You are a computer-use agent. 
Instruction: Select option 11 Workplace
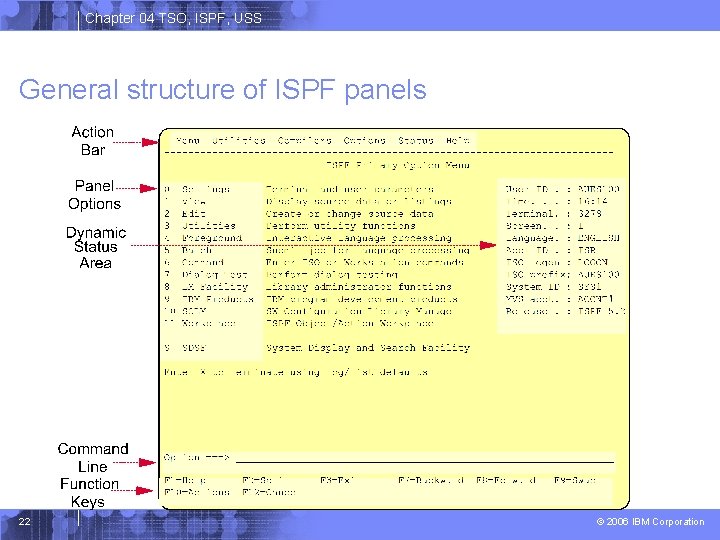click(x=200, y=323)
